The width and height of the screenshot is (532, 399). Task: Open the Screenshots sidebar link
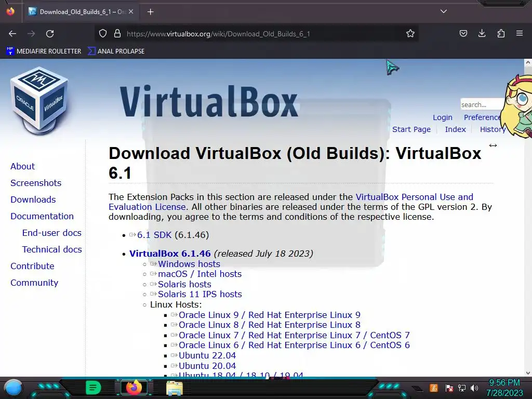point(36,183)
